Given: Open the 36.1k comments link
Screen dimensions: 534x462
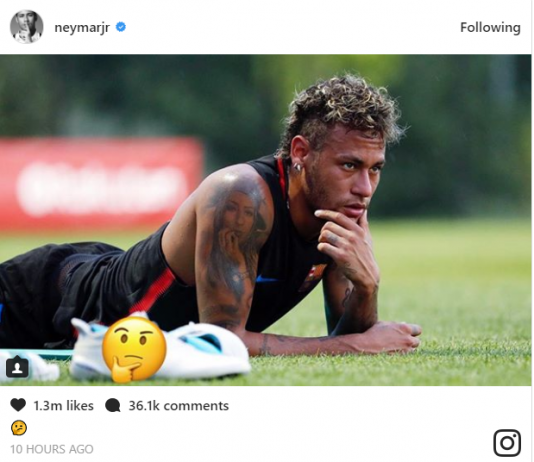Looking at the screenshot, I should click(x=178, y=405).
